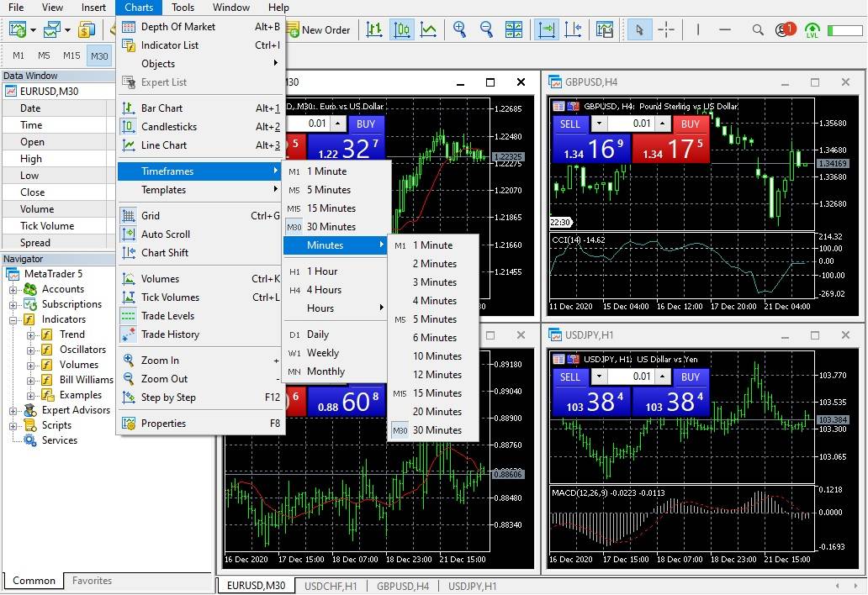Click SELL on the USDJPY trading panel

tap(570, 377)
